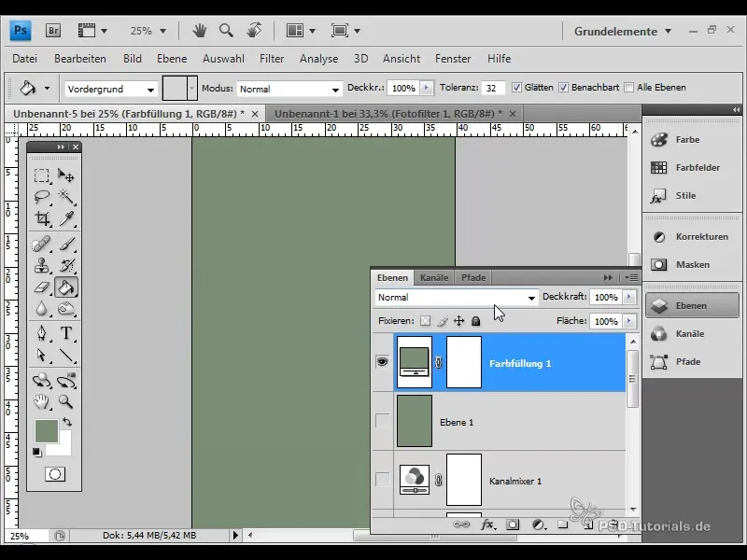The image size is (747, 560).
Task: Open the Deckkr. opacity slider arrow
Action: pyautogui.click(x=427, y=88)
